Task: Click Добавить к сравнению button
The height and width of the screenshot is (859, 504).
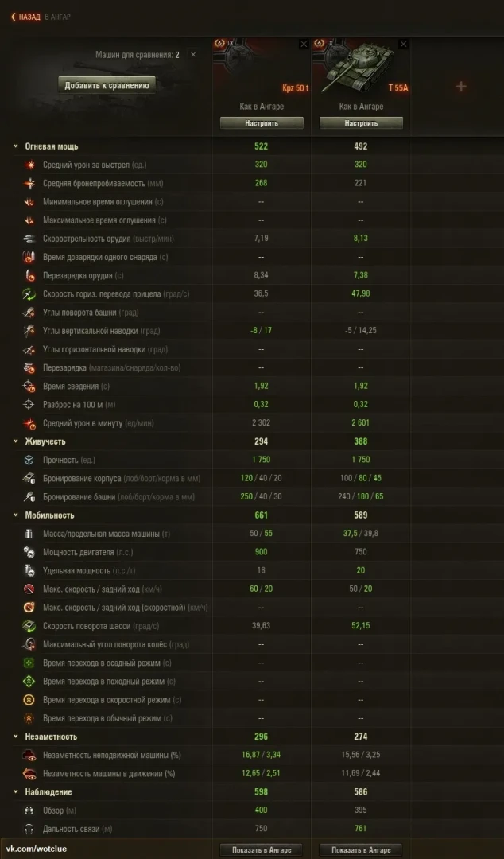Action: (x=107, y=85)
